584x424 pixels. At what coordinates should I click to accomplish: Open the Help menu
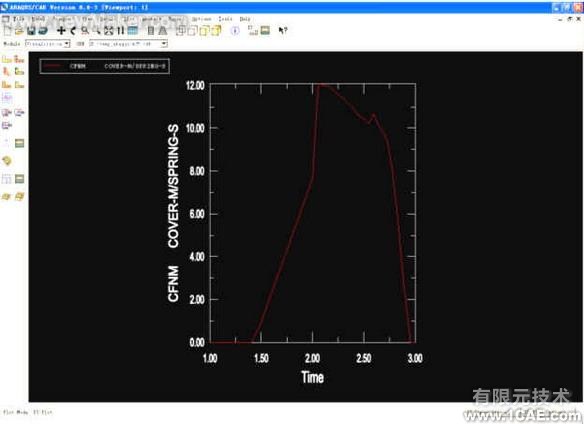tap(245, 19)
